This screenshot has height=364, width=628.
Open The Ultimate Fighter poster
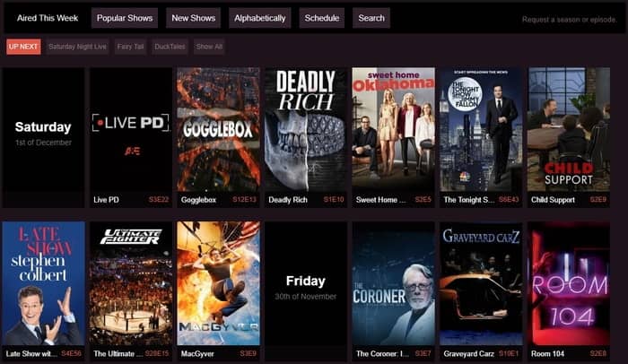pyautogui.click(x=131, y=283)
